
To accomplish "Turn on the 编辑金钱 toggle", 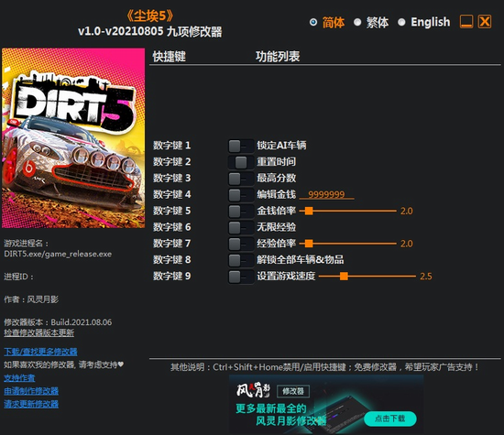I will coord(241,195).
